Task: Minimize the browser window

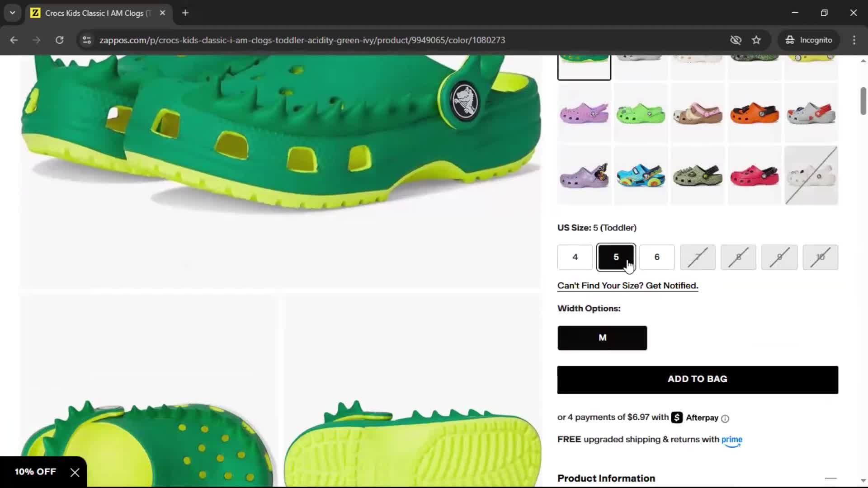Action: click(x=795, y=13)
